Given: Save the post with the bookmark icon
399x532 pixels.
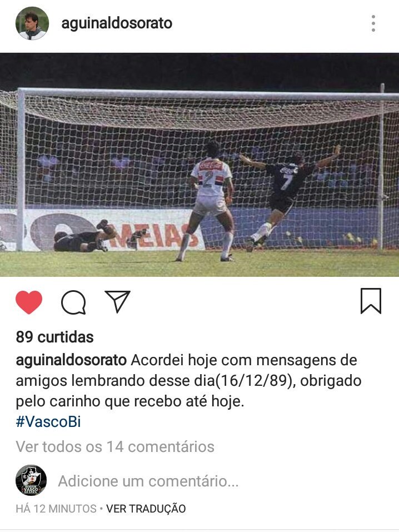Looking at the screenshot, I should coord(371,301).
